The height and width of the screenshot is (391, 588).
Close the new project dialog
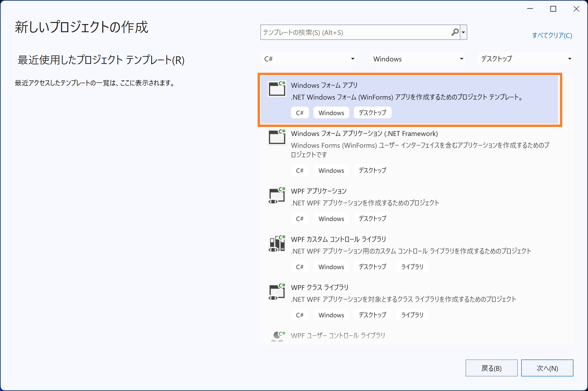point(576,9)
